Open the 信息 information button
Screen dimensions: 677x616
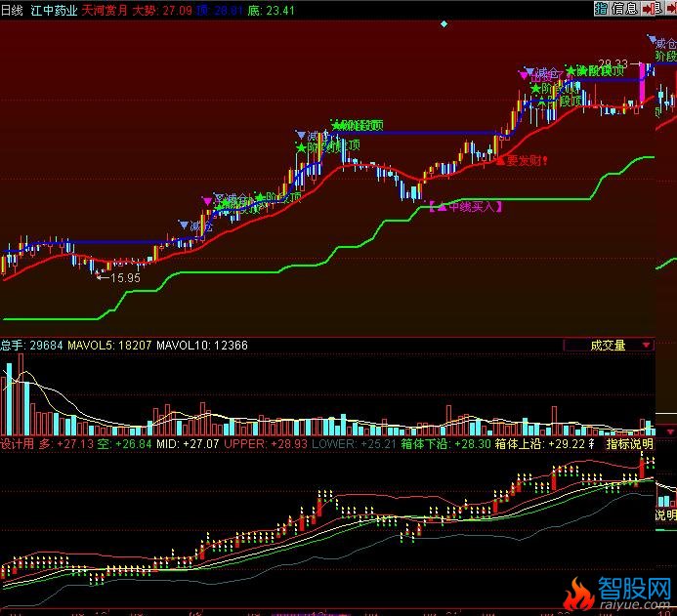[624, 9]
